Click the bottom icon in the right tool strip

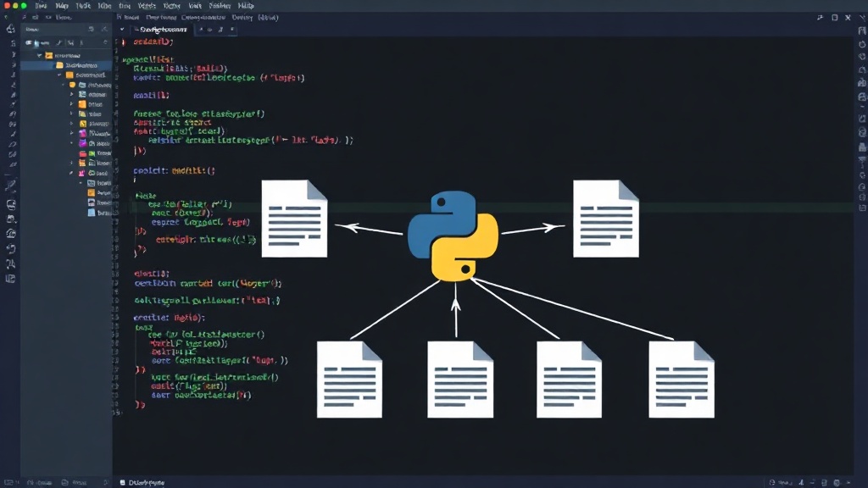pos(862,208)
